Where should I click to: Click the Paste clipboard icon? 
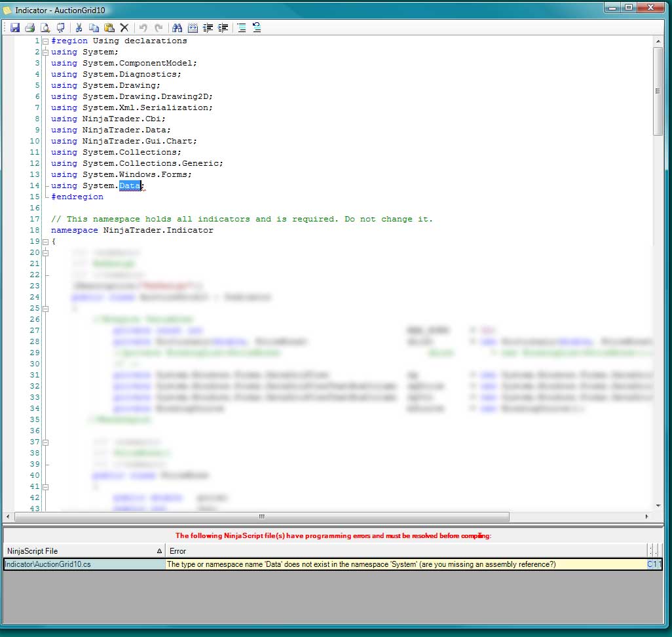pyautogui.click(x=109, y=28)
